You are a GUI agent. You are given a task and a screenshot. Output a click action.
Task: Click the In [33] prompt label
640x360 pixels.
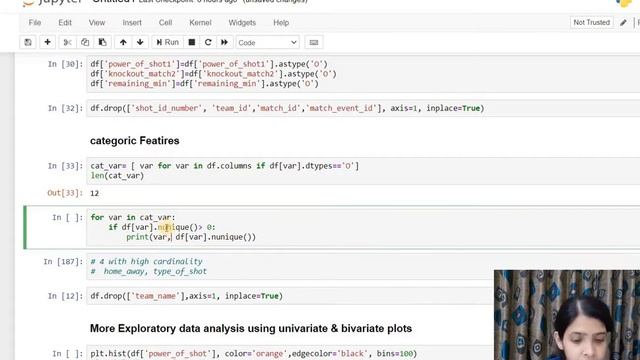pos(65,166)
